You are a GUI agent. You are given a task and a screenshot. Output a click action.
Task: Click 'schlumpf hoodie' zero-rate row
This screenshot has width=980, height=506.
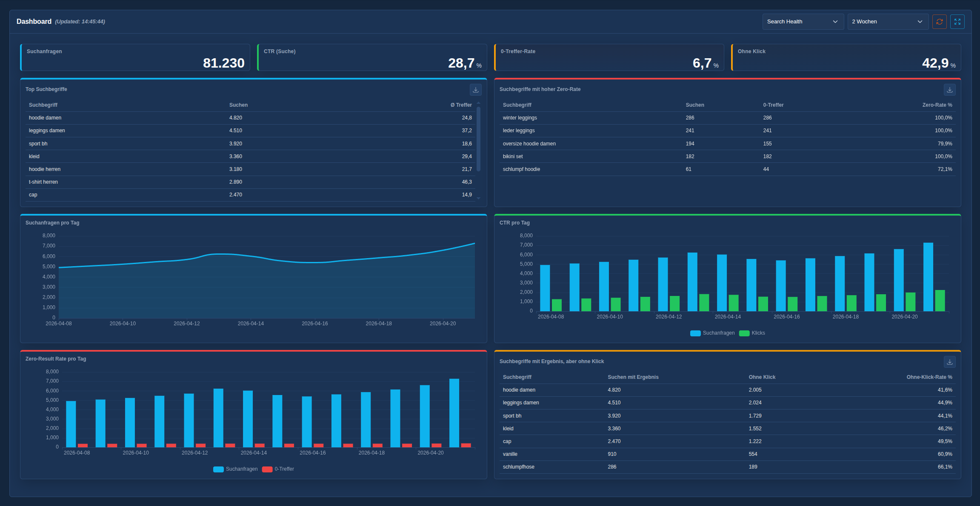[x=728, y=169]
